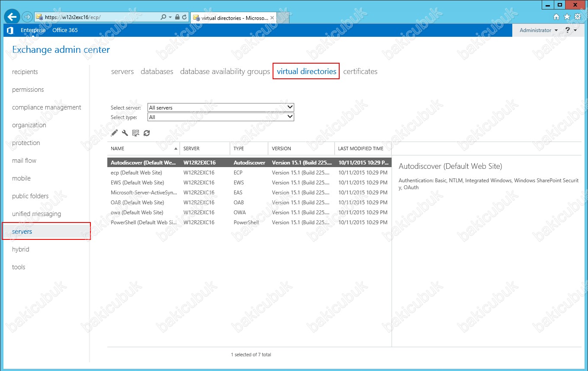Open tools in the left navigation
This screenshot has width=588, height=371.
[x=19, y=267]
